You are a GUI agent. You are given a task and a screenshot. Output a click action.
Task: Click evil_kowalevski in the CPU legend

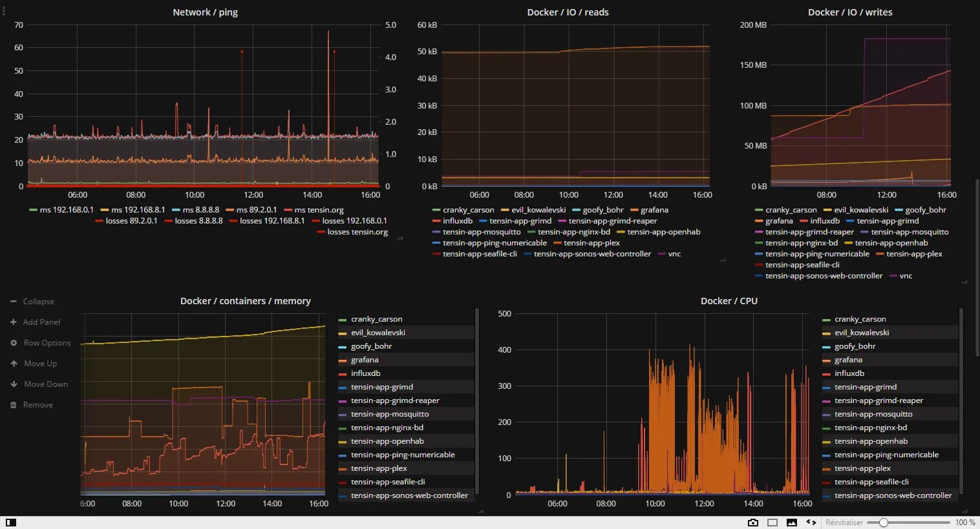[862, 333]
